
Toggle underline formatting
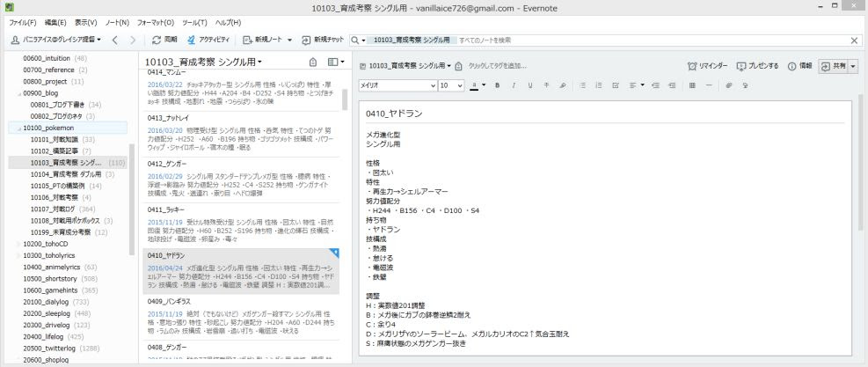(529, 85)
